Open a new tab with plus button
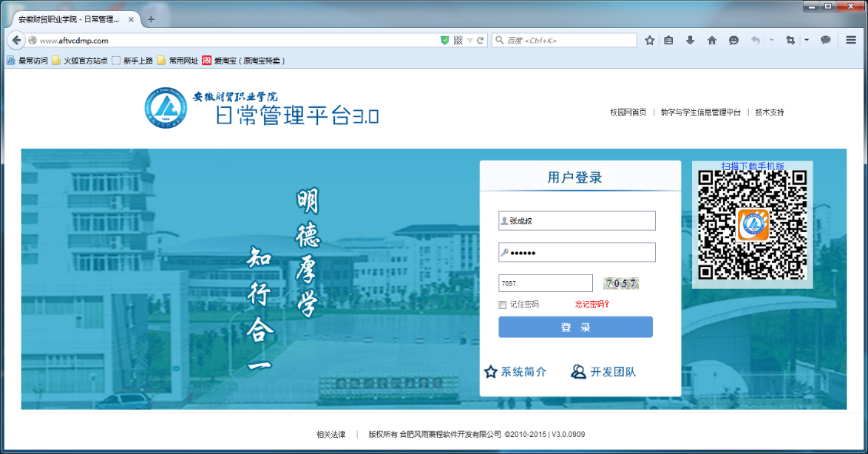 tap(151, 19)
